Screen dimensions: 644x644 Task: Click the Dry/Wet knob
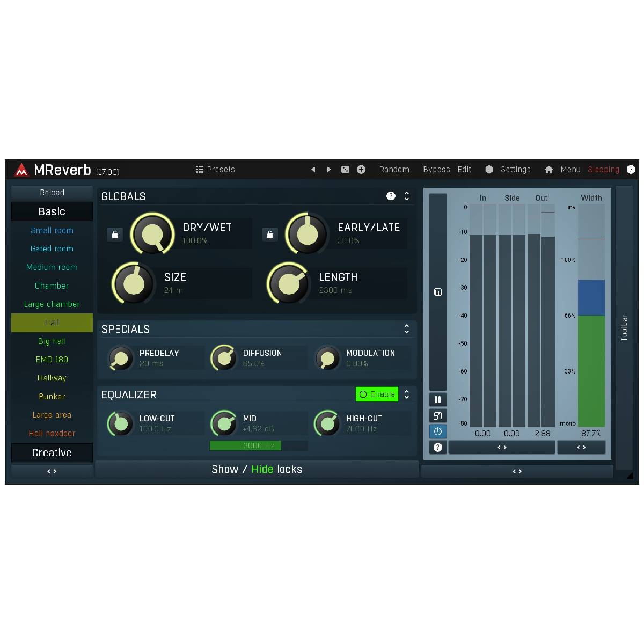tap(153, 234)
